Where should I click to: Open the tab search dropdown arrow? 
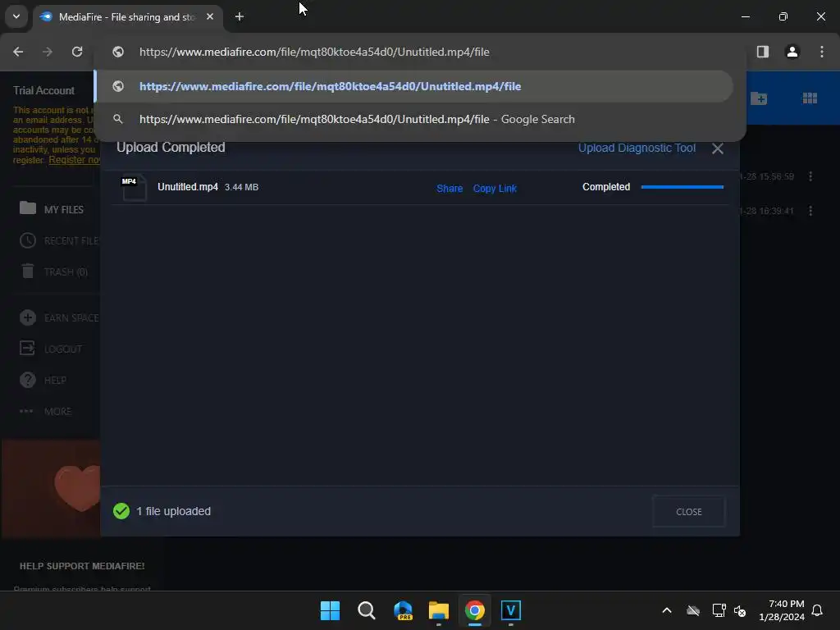click(x=16, y=16)
